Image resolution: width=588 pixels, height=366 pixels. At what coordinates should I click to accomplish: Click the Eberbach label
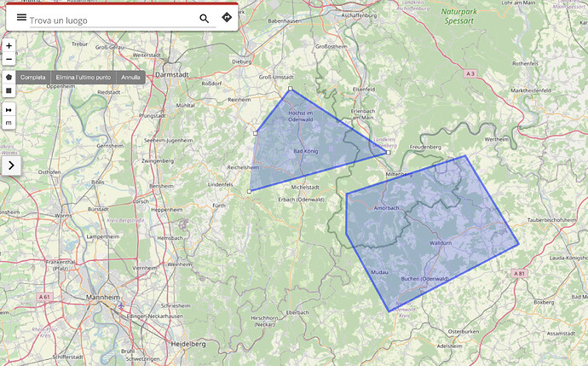(297, 312)
